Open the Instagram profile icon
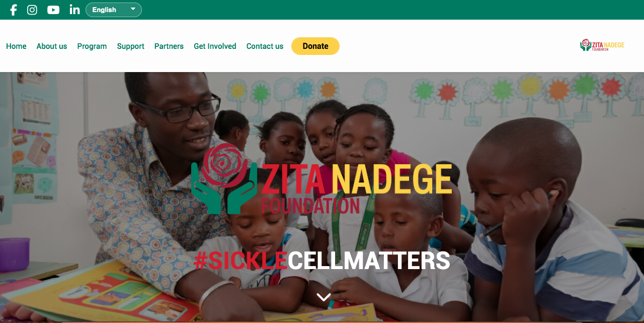Screen dimensions: 644x323 tap(32, 10)
